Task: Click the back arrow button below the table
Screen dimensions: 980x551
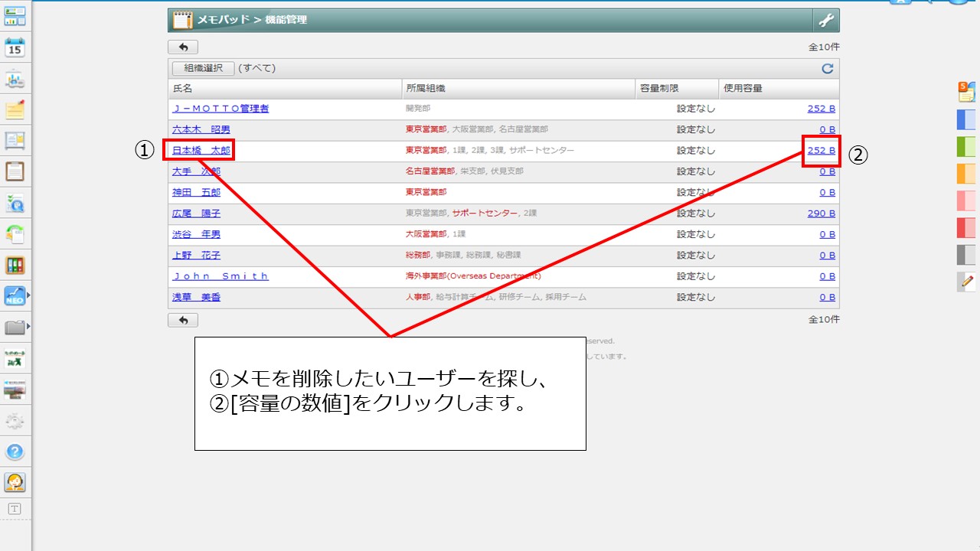Action: pyautogui.click(x=183, y=320)
